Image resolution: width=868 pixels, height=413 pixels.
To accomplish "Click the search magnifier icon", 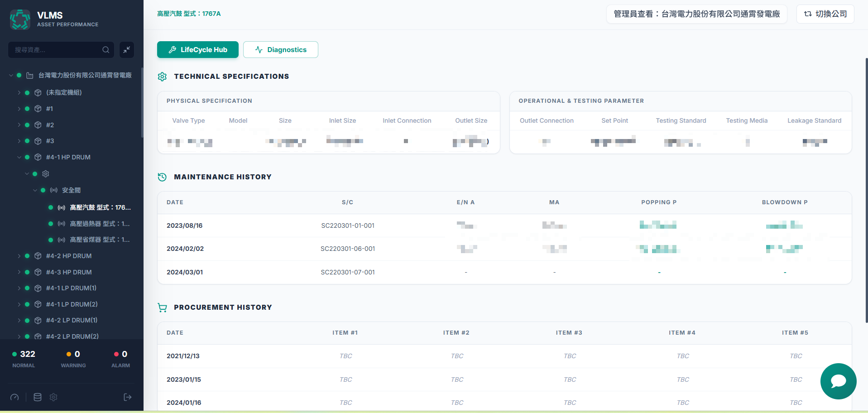I will 106,50.
